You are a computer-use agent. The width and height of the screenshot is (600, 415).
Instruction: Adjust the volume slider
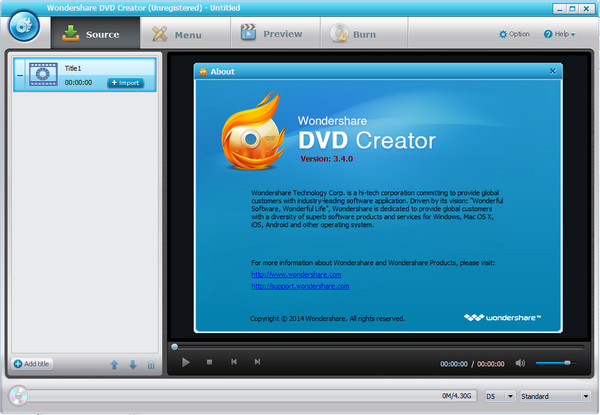pos(555,363)
